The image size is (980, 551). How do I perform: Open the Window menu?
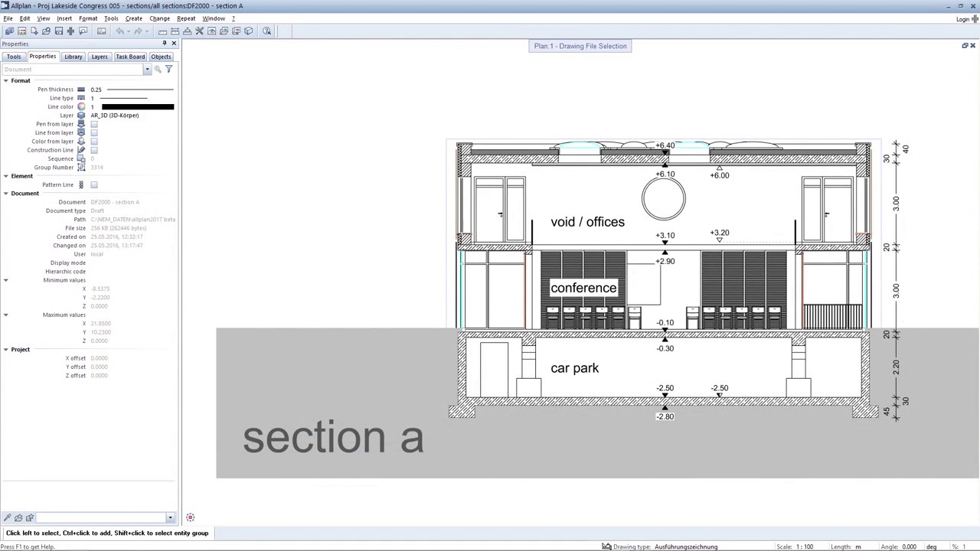(x=214, y=18)
